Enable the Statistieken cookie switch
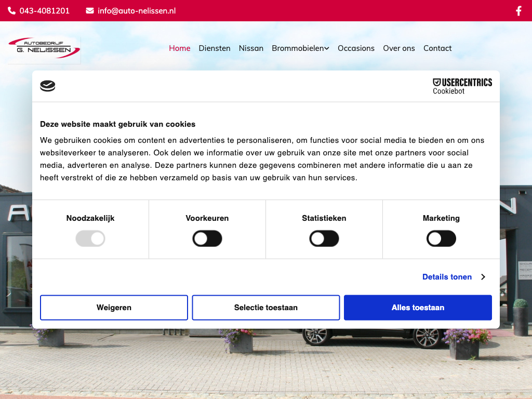Image resolution: width=532 pixels, height=399 pixels. coord(324,239)
